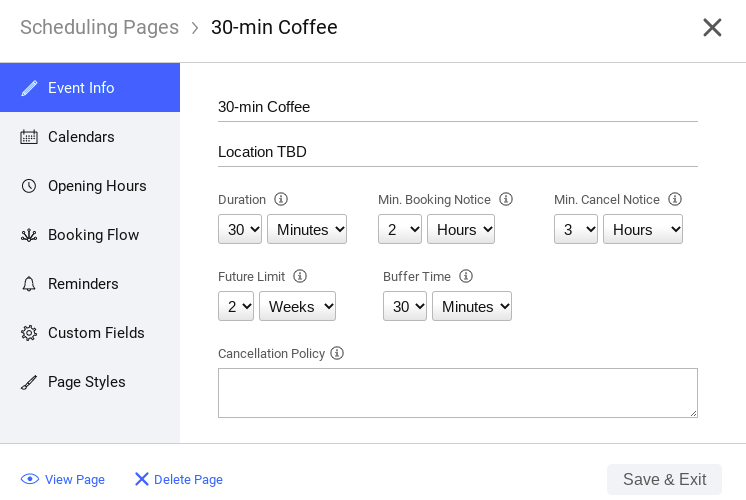
Task: Click inside the Cancellation Policy text area
Action: (x=458, y=393)
